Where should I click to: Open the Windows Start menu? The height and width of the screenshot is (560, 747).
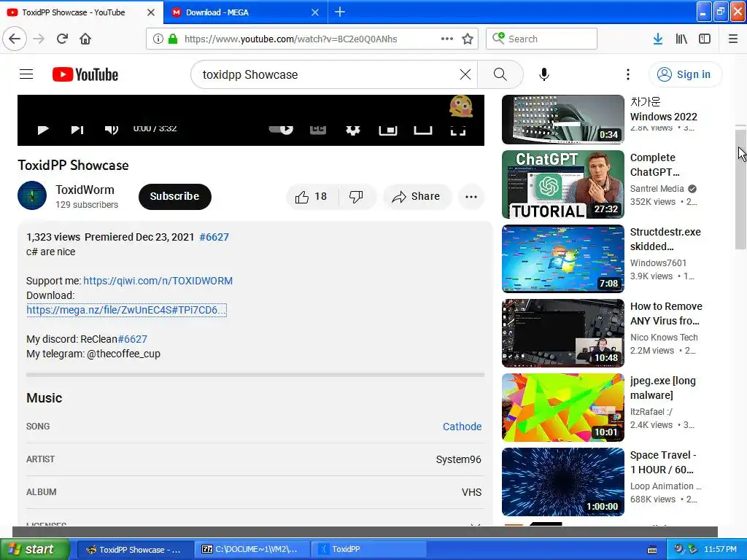pos(35,550)
